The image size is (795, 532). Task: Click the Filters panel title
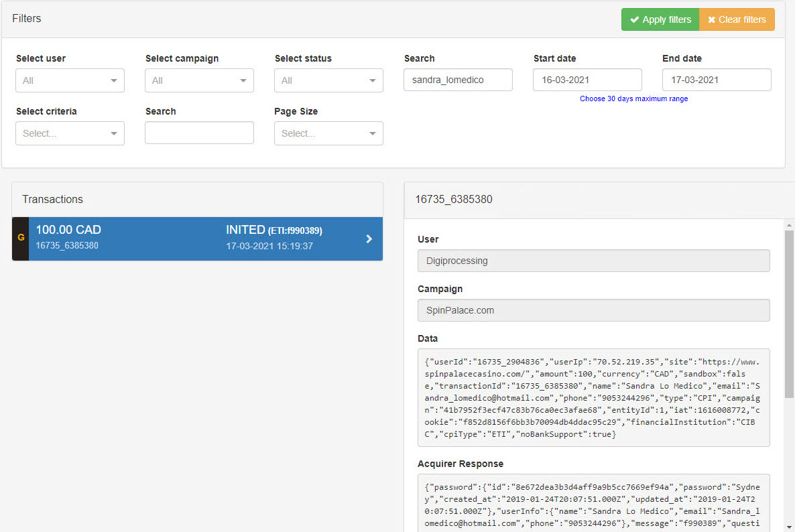(26, 19)
